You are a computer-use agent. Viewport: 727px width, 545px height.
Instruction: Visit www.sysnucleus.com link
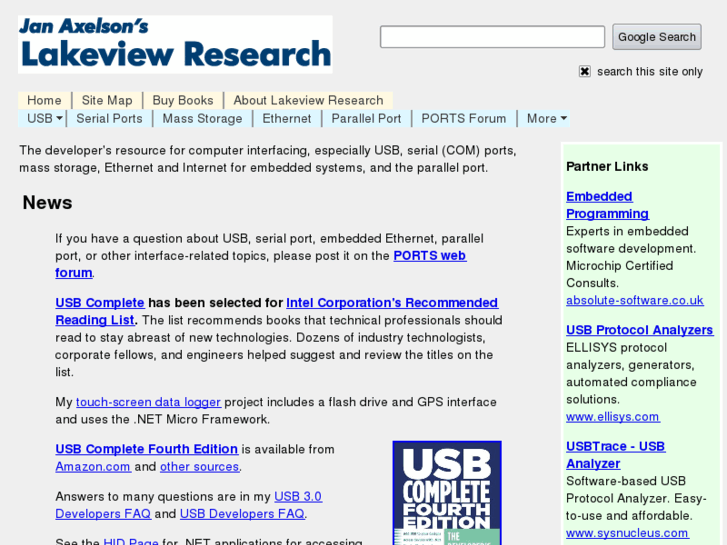[x=627, y=533]
